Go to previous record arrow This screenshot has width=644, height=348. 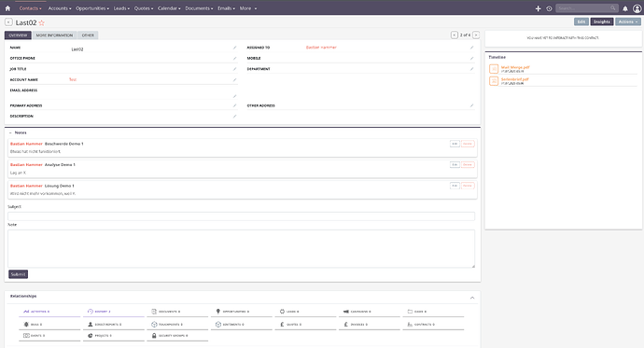tap(455, 35)
